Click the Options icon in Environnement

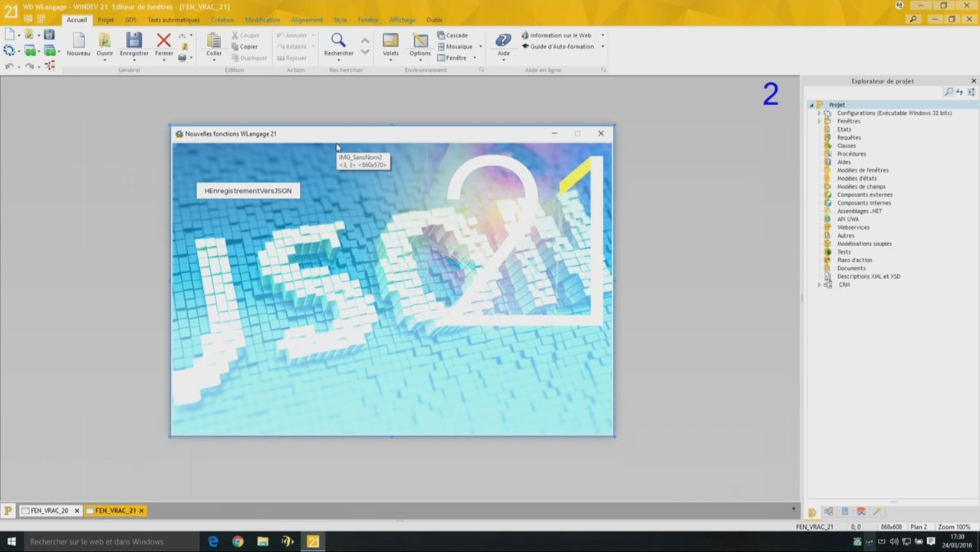coord(419,41)
